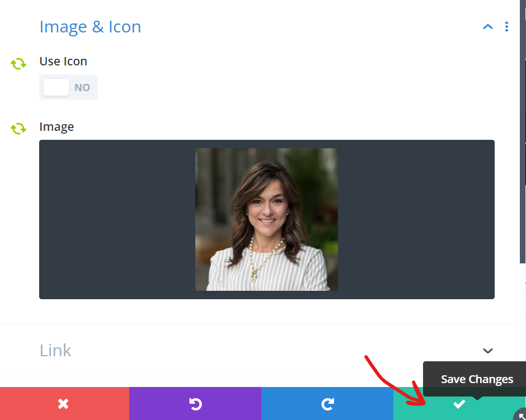The width and height of the screenshot is (526, 420).
Task: Click the resize handle icon at corner
Action: [521, 415]
